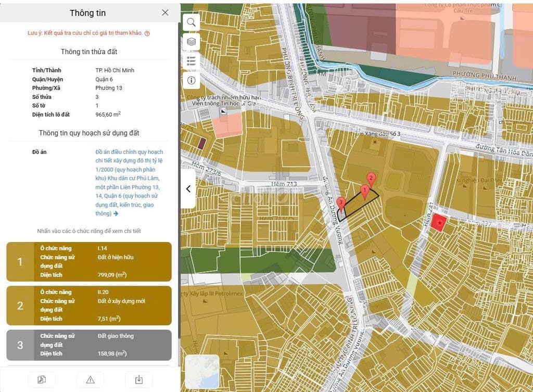Screen dimensions: 533x392
Task: Open functional zone 1 Đất ở hiện hữu
Action: (89, 261)
